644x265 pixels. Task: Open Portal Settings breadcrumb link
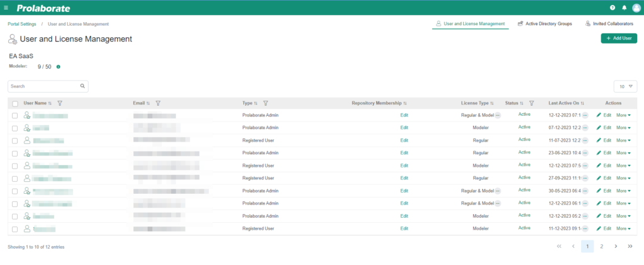22,25
